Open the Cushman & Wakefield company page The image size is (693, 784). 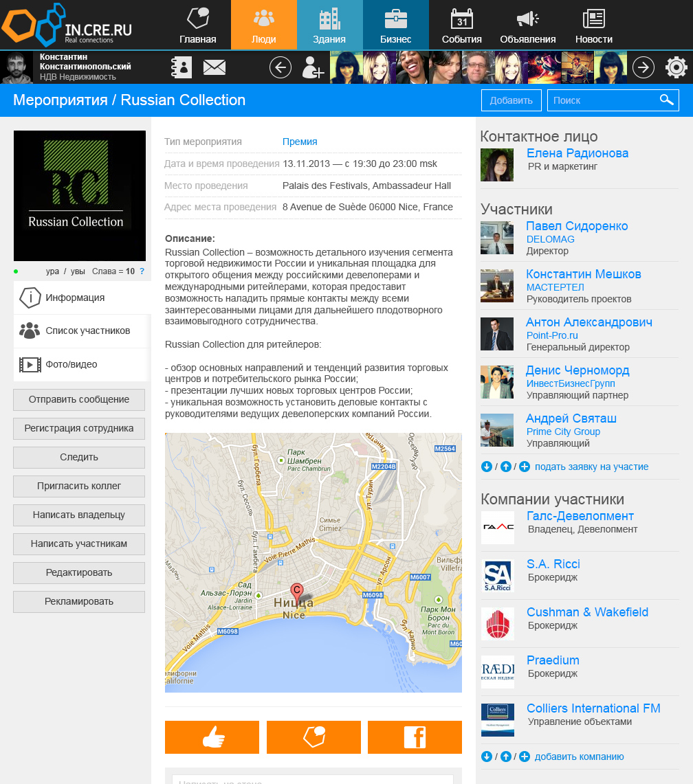coord(587,612)
